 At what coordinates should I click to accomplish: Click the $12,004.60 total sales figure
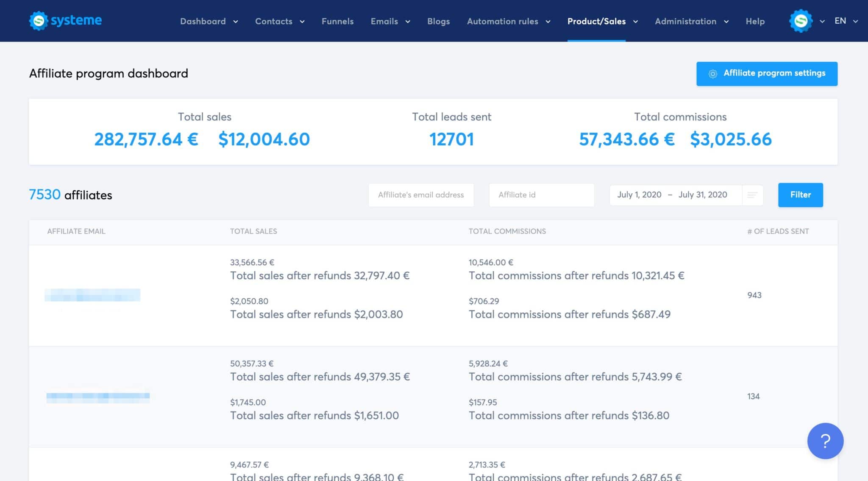[x=264, y=139]
